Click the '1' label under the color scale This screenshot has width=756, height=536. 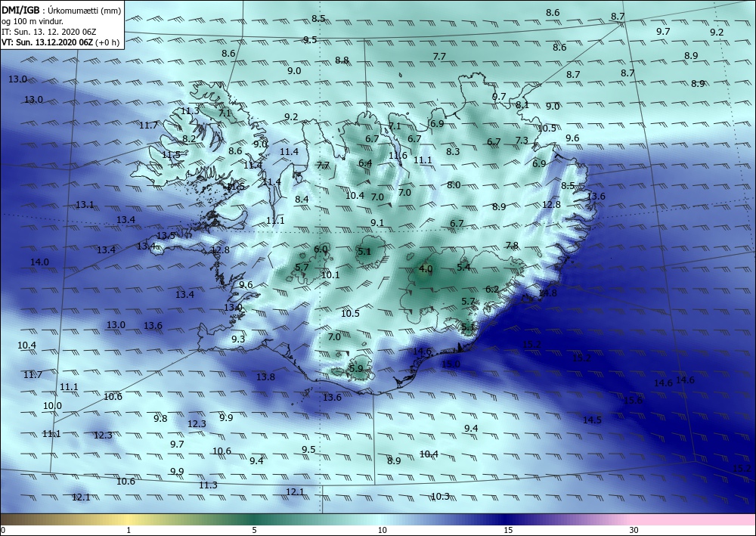(x=129, y=530)
